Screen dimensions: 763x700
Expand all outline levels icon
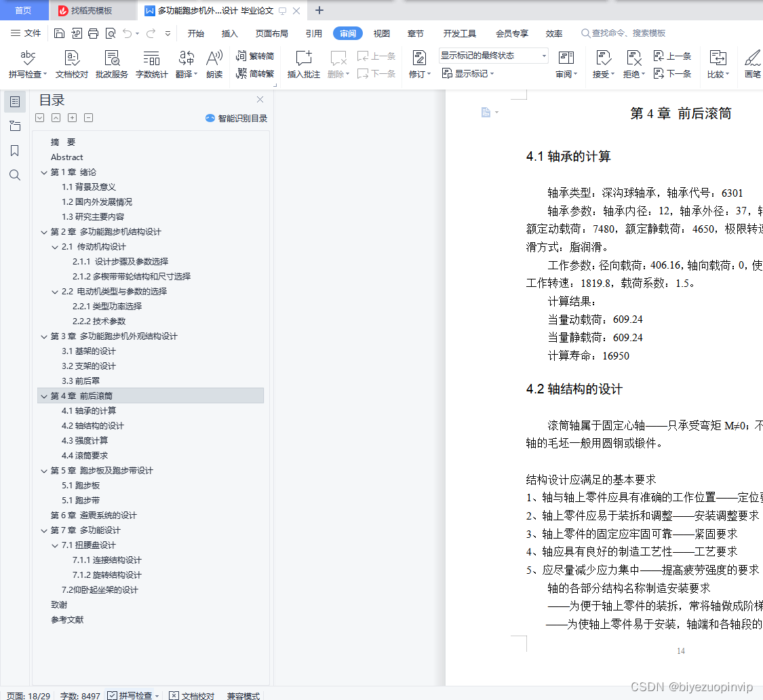pos(40,118)
